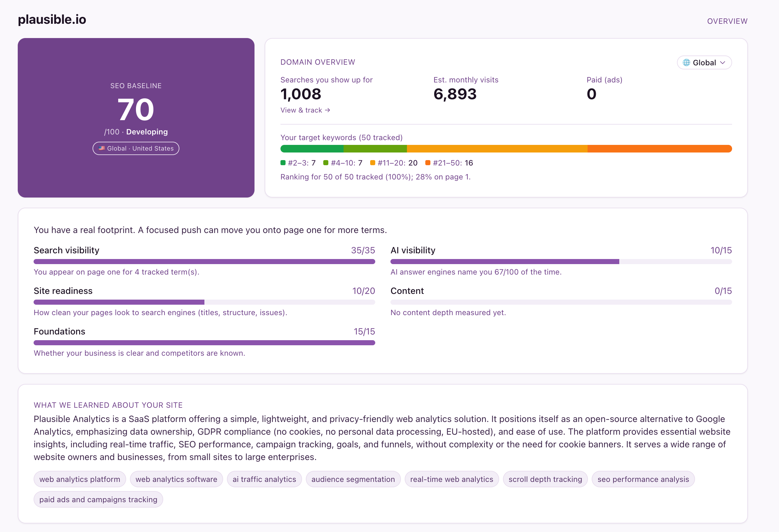Click the green #2–3 legend square
The image size is (779, 532).
coord(283,163)
